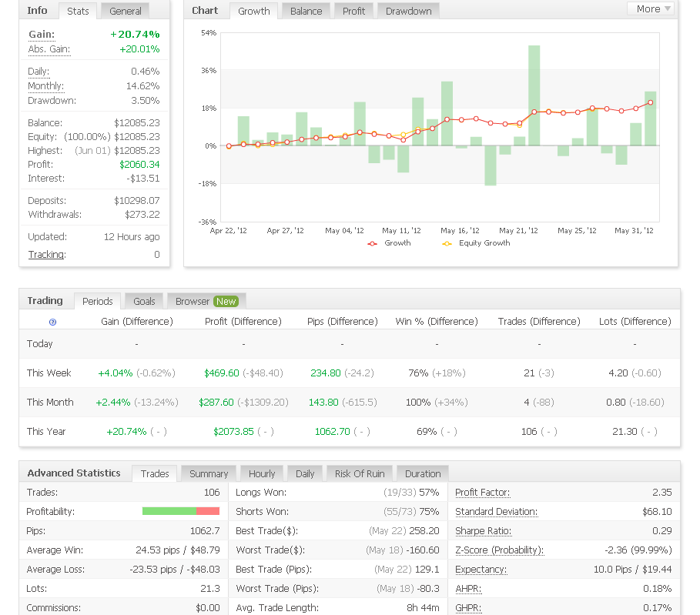Open the Sharpe Ratio definition link
This screenshot has height=615, width=700.
coord(483,531)
